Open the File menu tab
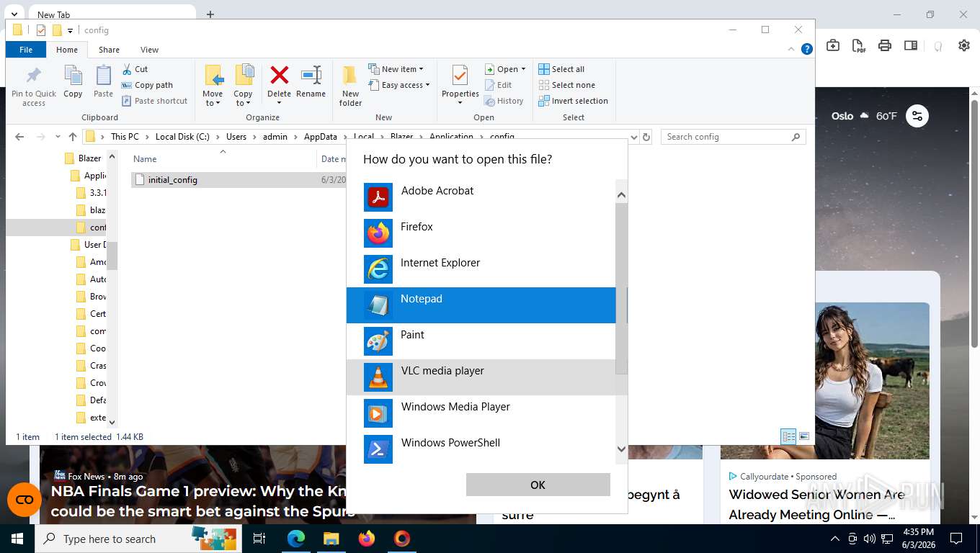 click(26, 50)
